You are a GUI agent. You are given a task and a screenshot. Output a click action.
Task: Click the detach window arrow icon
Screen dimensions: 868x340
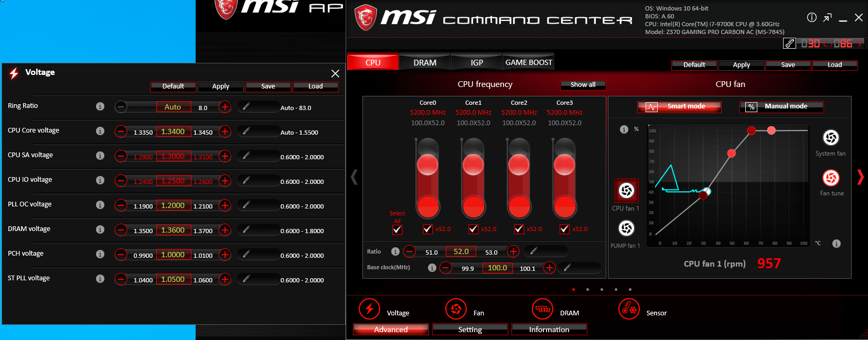point(827,17)
